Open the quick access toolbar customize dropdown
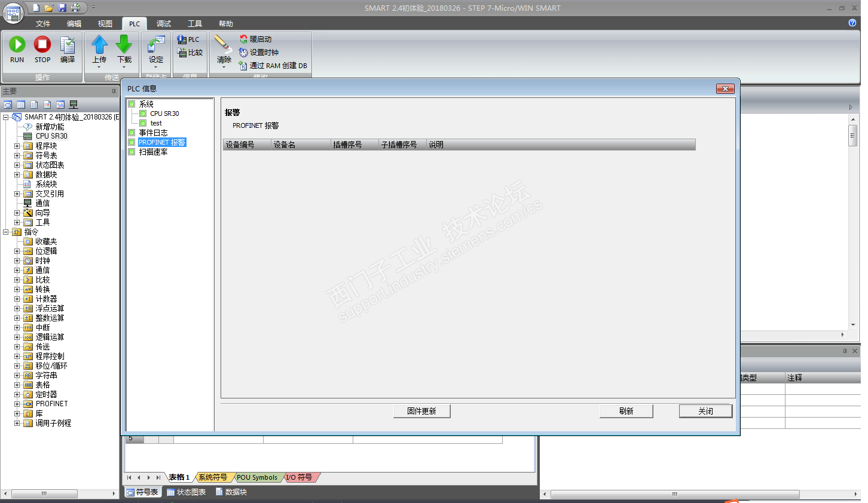868x503 pixels. click(93, 8)
